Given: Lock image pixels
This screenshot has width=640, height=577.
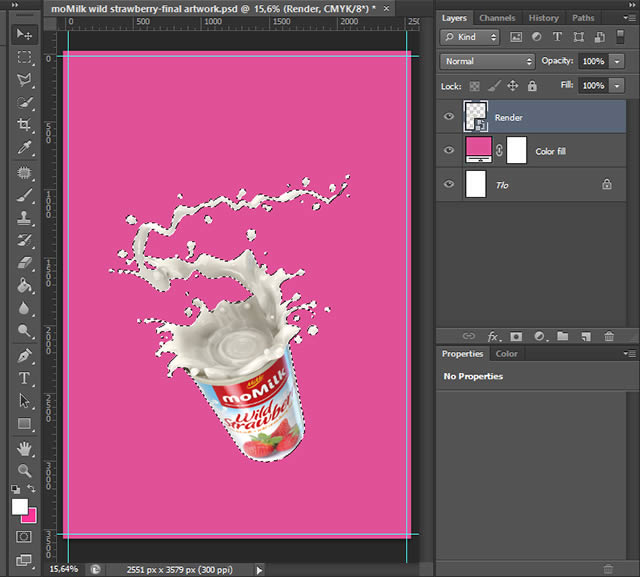Looking at the screenshot, I should pyautogui.click(x=494, y=86).
